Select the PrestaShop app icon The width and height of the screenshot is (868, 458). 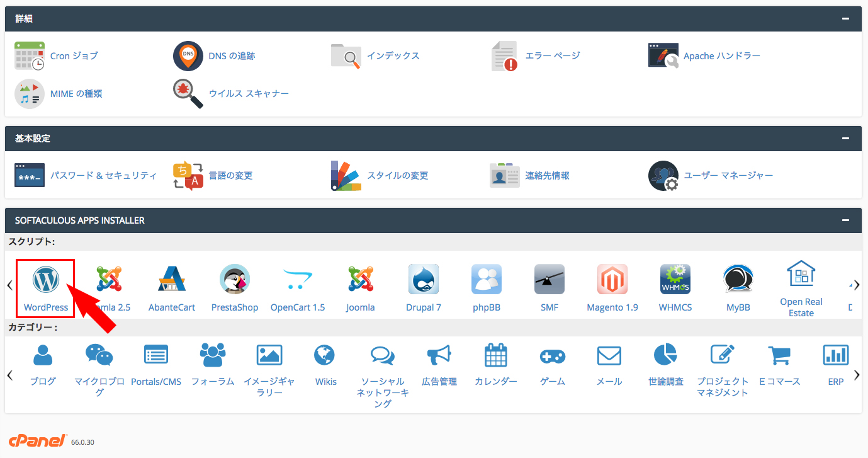click(234, 279)
